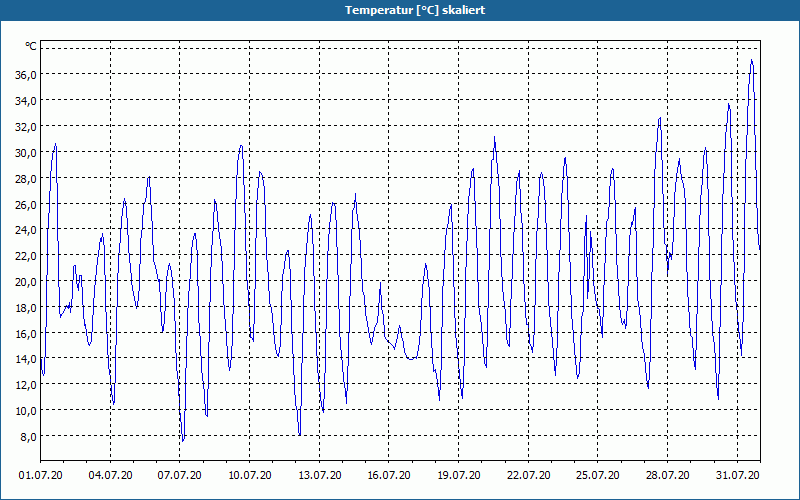The height and width of the screenshot is (500, 800).
Task: Click the 32,0 y-axis label
Action: click(25, 127)
